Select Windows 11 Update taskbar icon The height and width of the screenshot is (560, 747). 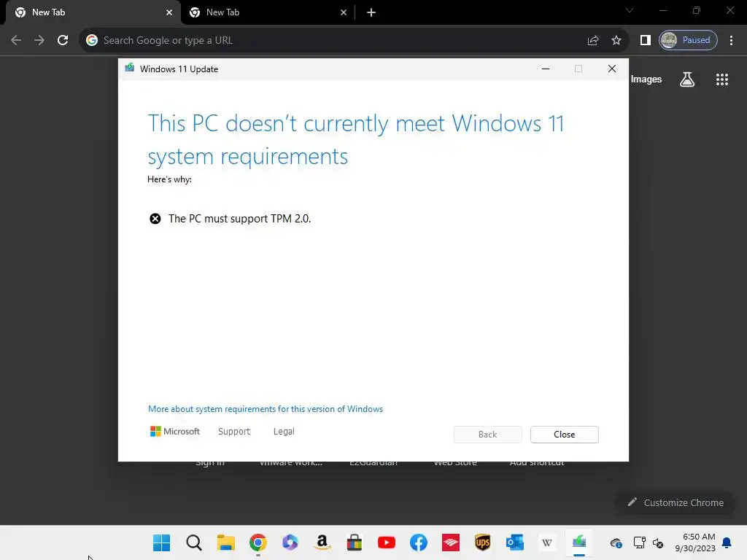pos(579,542)
